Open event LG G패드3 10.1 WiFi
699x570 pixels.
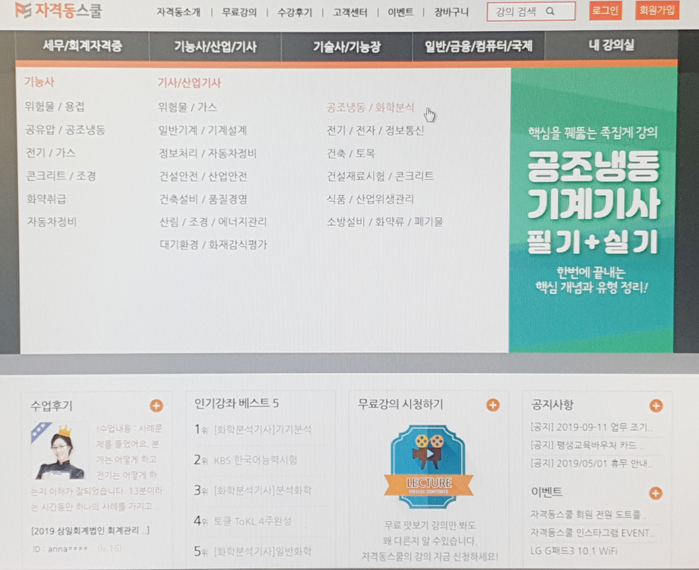click(574, 551)
